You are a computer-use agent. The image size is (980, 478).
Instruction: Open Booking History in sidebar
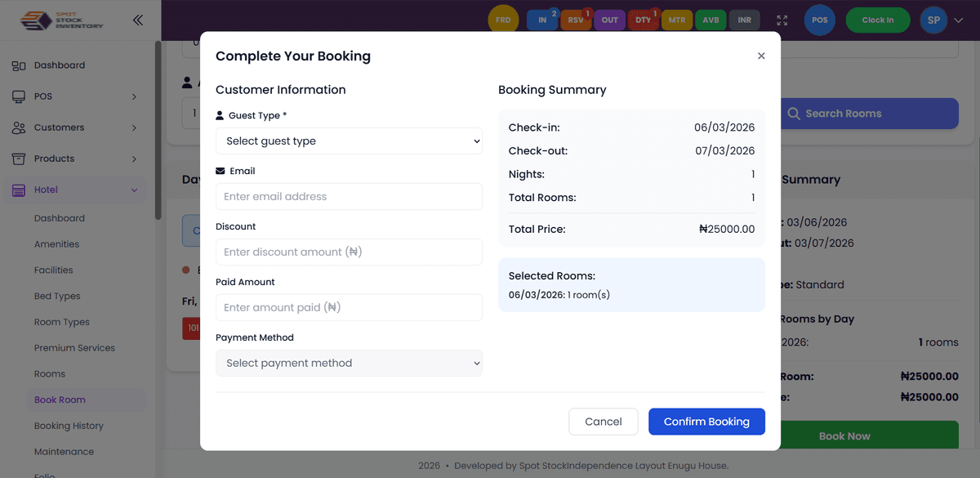[x=69, y=426]
